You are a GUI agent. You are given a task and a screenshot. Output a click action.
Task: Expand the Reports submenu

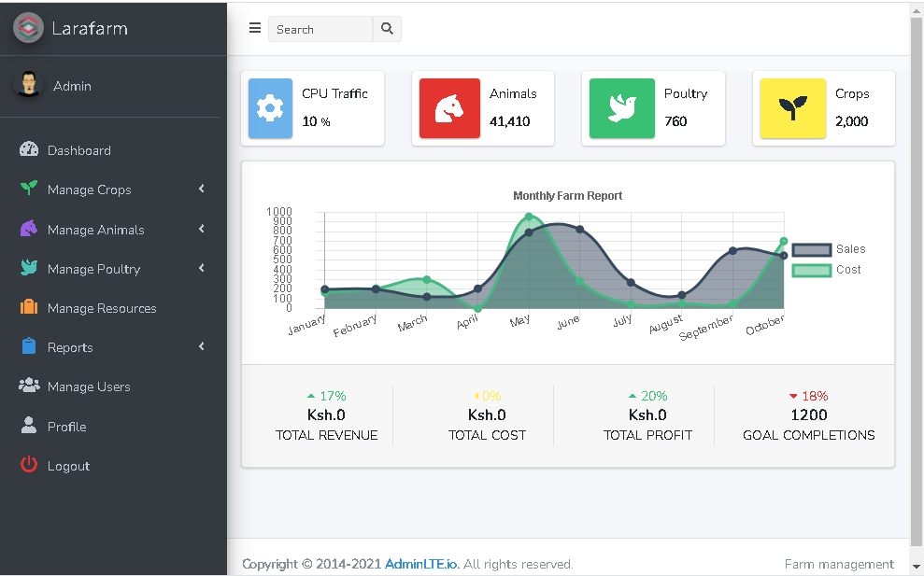coord(199,346)
